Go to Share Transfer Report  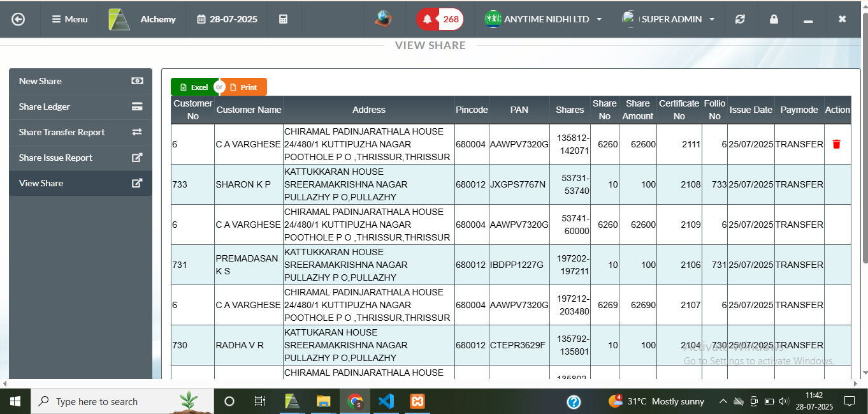click(x=80, y=132)
